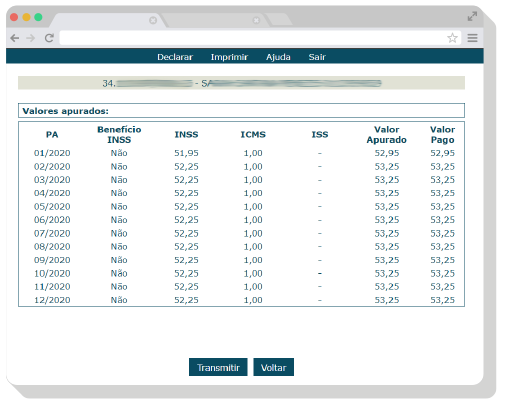Click the browser back arrow

pyautogui.click(x=15, y=38)
